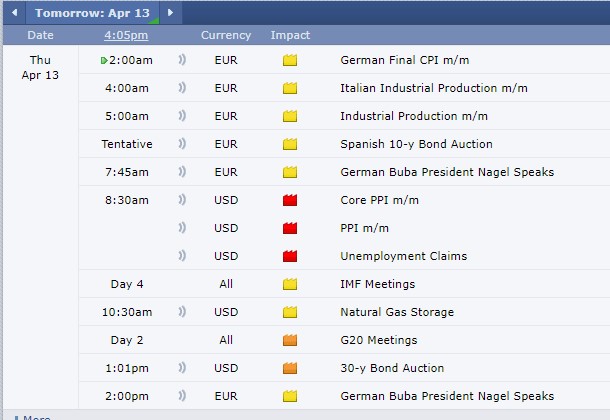Click orange impact icon for G20 Meetings
This screenshot has height=420, width=610.
(x=290, y=340)
